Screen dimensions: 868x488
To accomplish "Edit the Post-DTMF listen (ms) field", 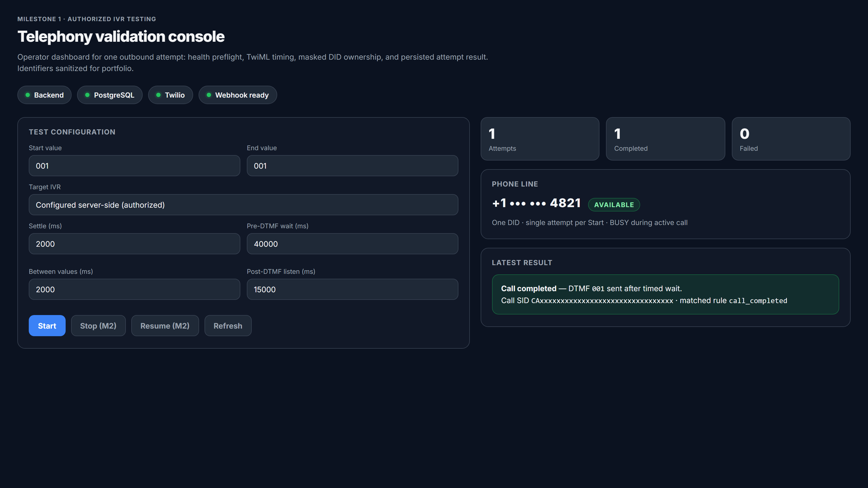I will tap(352, 289).
